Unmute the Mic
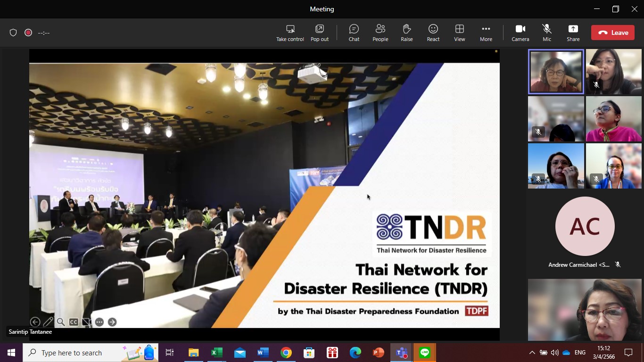 click(547, 33)
